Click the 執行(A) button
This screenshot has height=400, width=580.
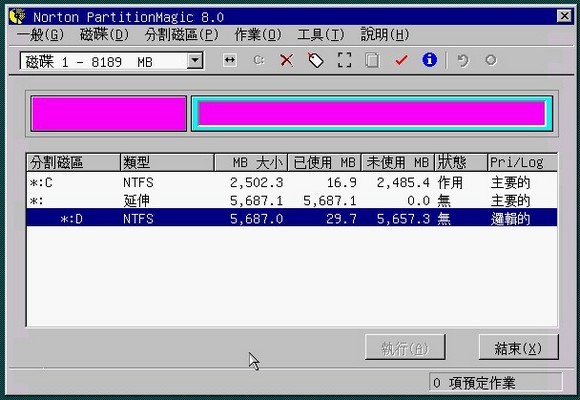click(x=405, y=347)
